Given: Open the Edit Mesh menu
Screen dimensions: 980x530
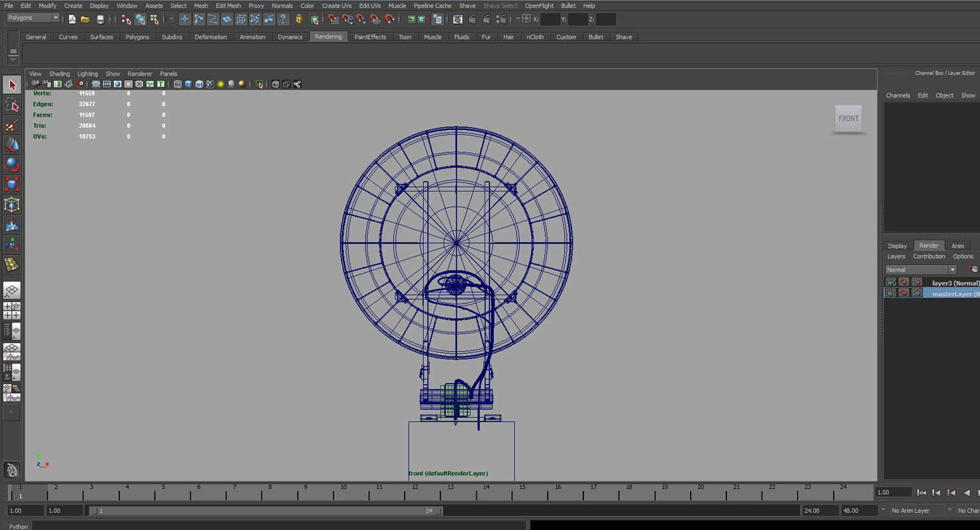Looking at the screenshot, I should (x=228, y=5).
